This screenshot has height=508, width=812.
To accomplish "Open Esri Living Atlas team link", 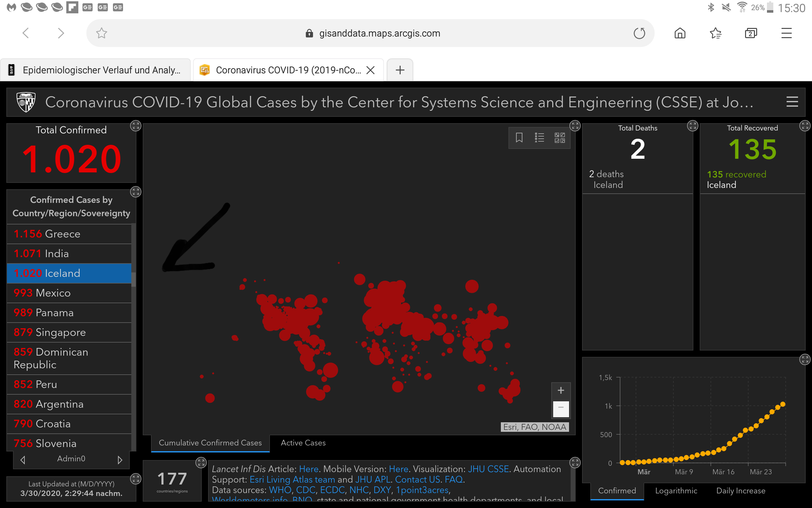I will pyautogui.click(x=292, y=479).
